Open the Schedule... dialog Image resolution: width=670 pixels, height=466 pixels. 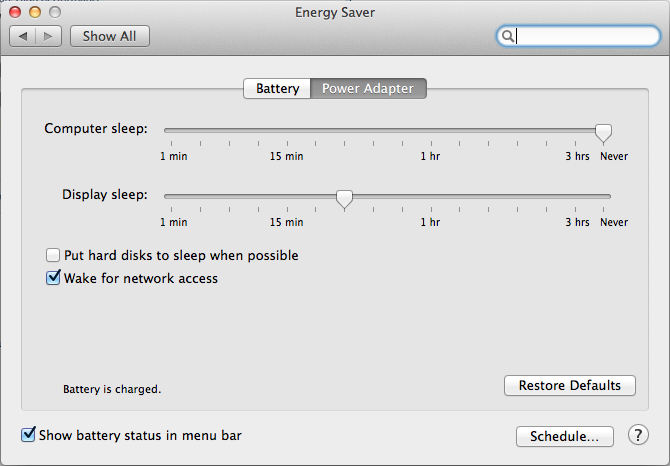tap(564, 436)
